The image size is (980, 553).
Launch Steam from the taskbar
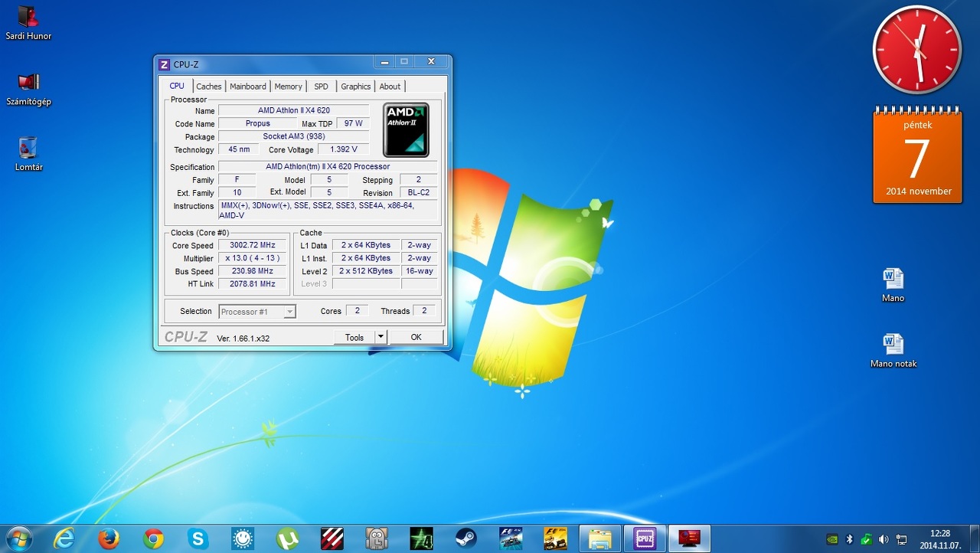pyautogui.click(x=466, y=539)
